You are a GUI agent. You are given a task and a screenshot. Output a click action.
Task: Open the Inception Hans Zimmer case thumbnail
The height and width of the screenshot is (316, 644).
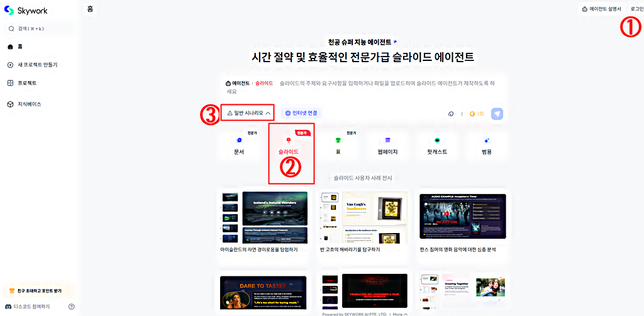point(463,216)
